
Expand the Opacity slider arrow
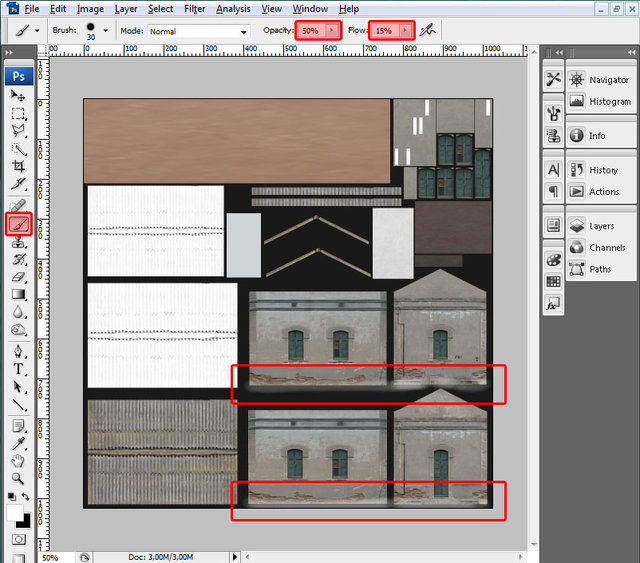click(332, 31)
